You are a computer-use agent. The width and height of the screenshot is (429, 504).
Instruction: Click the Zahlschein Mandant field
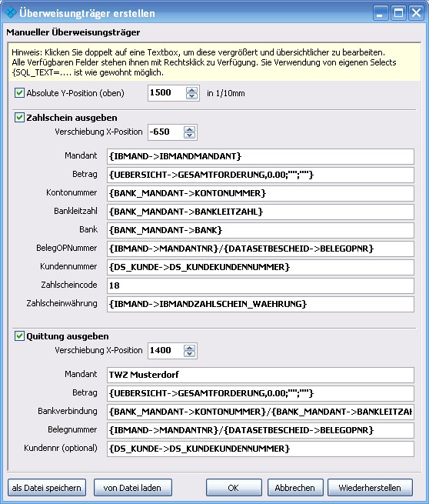pyautogui.click(x=261, y=156)
